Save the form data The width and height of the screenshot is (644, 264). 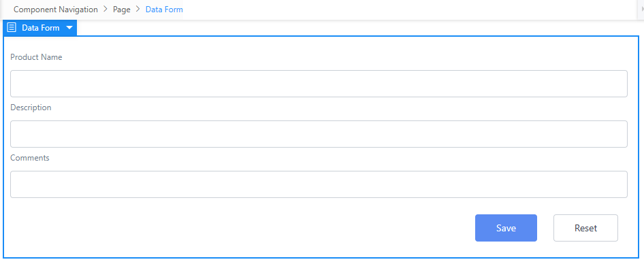(506, 228)
